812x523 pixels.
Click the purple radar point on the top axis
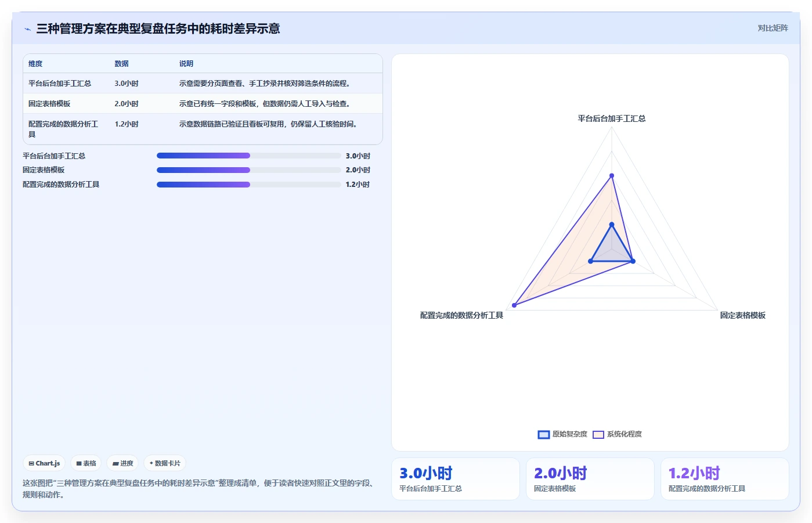611,175
